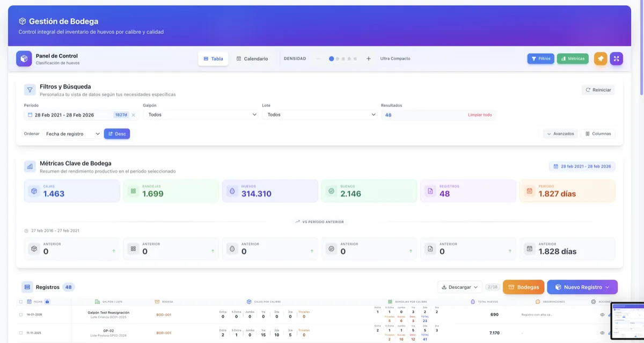Open the Descargar dropdown
Image resolution: width=644 pixels, height=343 pixels.
pyautogui.click(x=460, y=287)
